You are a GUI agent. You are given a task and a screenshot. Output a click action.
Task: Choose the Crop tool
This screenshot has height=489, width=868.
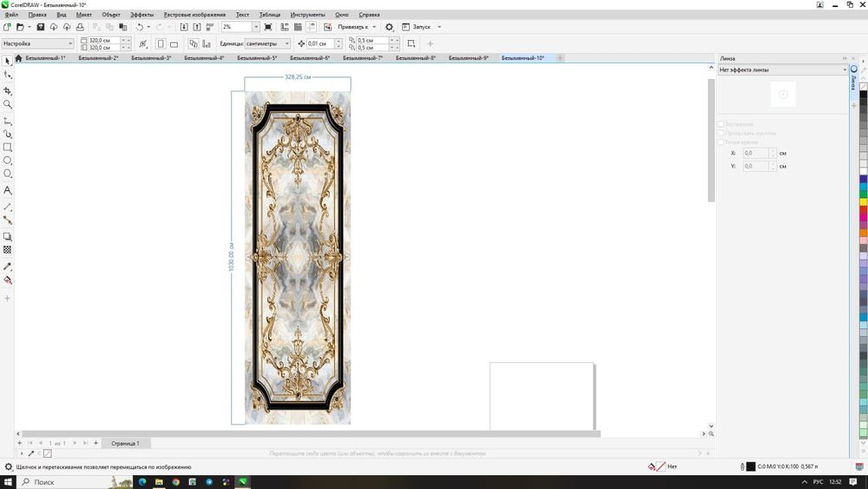tap(8, 90)
